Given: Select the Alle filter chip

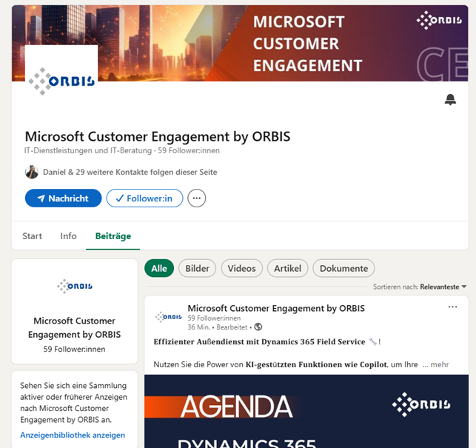Looking at the screenshot, I should (159, 269).
